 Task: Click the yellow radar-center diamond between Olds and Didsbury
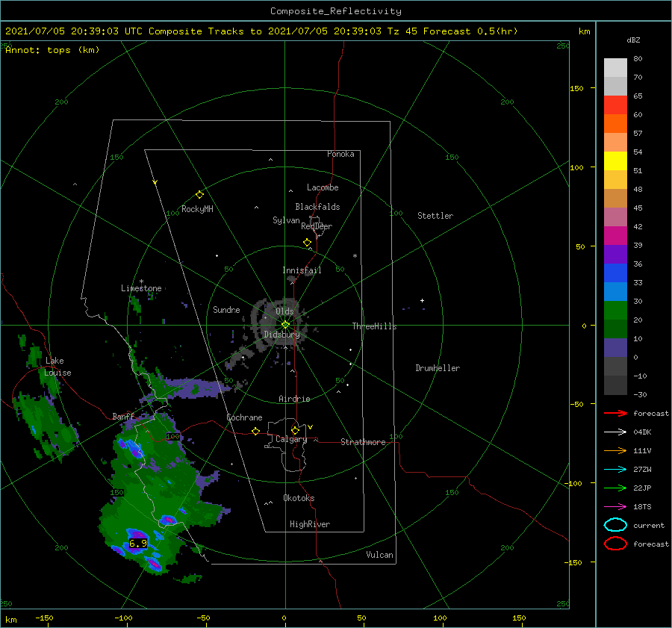285,325
